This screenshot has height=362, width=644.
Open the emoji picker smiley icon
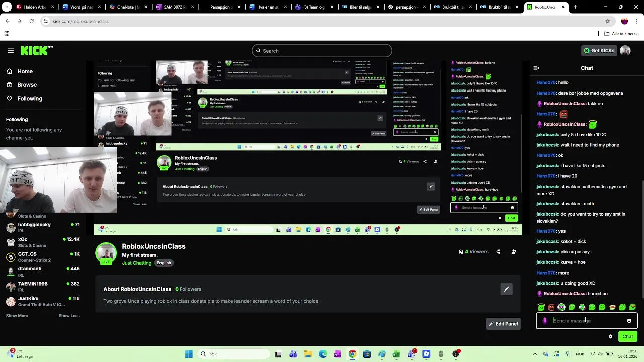(x=629, y=321)
